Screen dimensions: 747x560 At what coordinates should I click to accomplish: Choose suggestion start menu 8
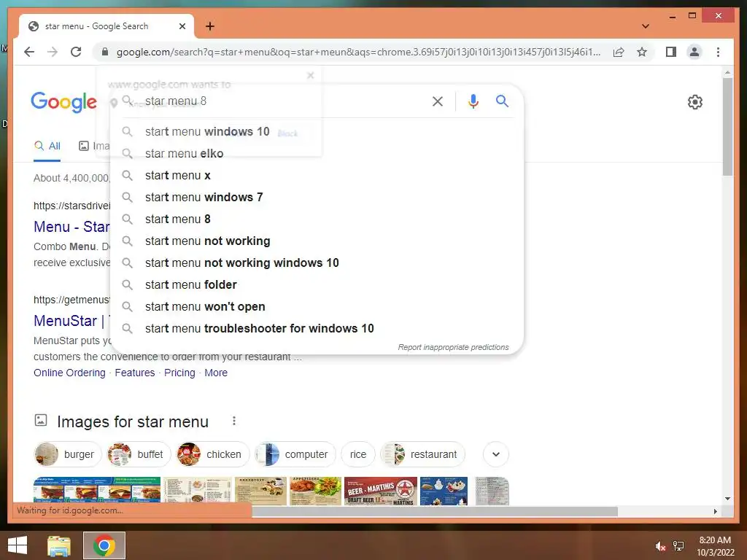[x=317, y=219]
